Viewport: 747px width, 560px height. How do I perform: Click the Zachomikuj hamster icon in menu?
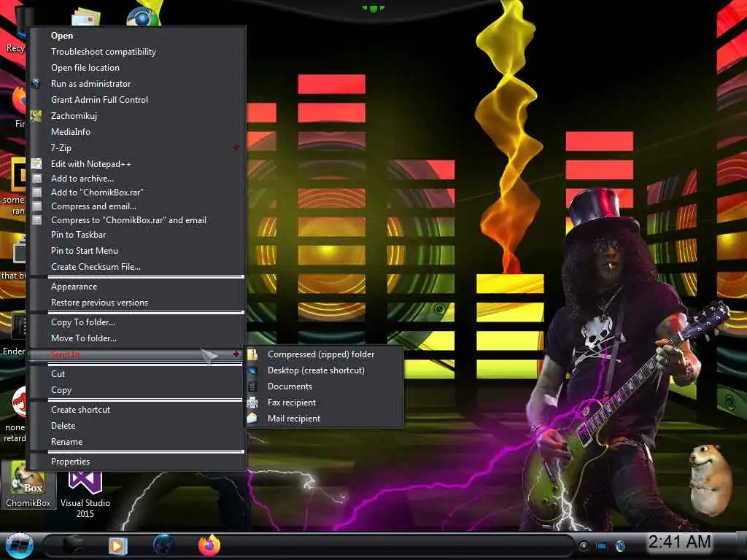pyautogui.click(x=36, y=116)
